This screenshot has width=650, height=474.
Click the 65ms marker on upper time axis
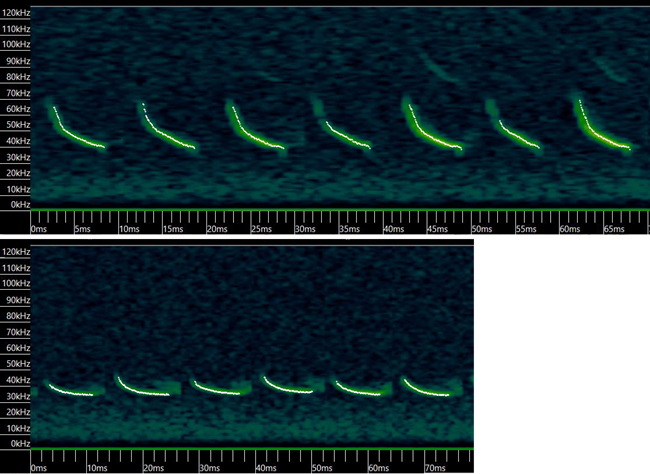tap(613, 229)
